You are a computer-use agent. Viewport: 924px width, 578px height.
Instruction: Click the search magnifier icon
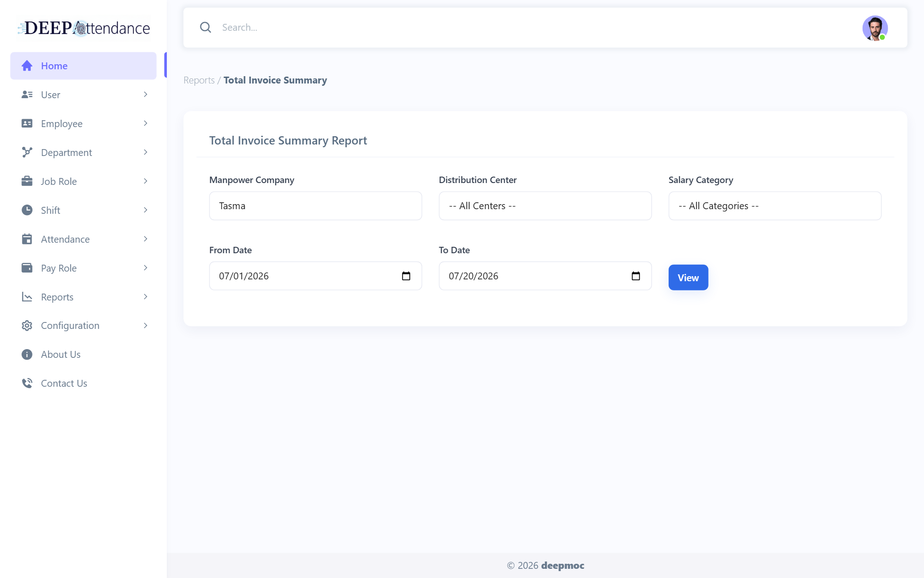205,28
